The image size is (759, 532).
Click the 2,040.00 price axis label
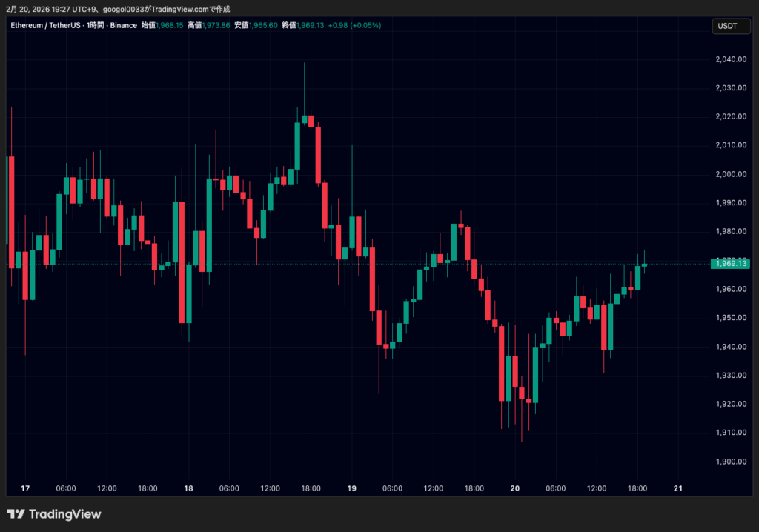(x=731, y=59)
